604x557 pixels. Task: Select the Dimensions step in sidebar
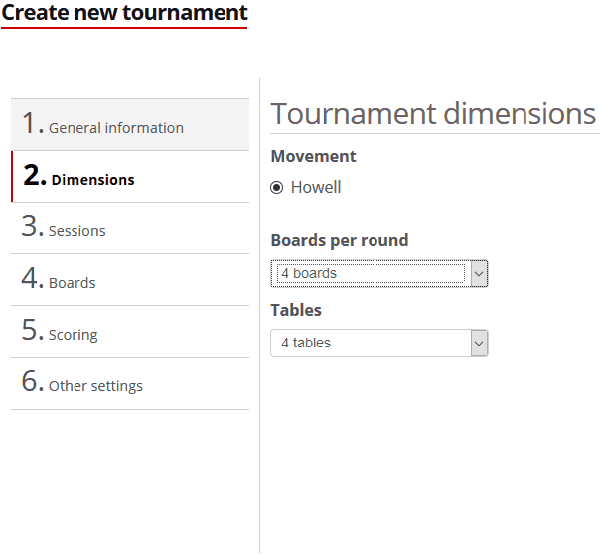(x=92, y=180)
